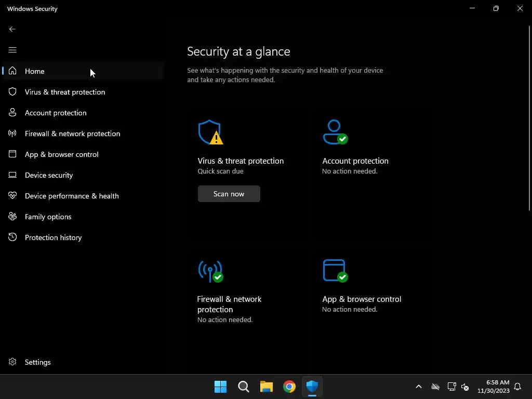The image size is (532, 399).
Task: Open Virus & threat protection sidebar item
Action: coord(83,92)
